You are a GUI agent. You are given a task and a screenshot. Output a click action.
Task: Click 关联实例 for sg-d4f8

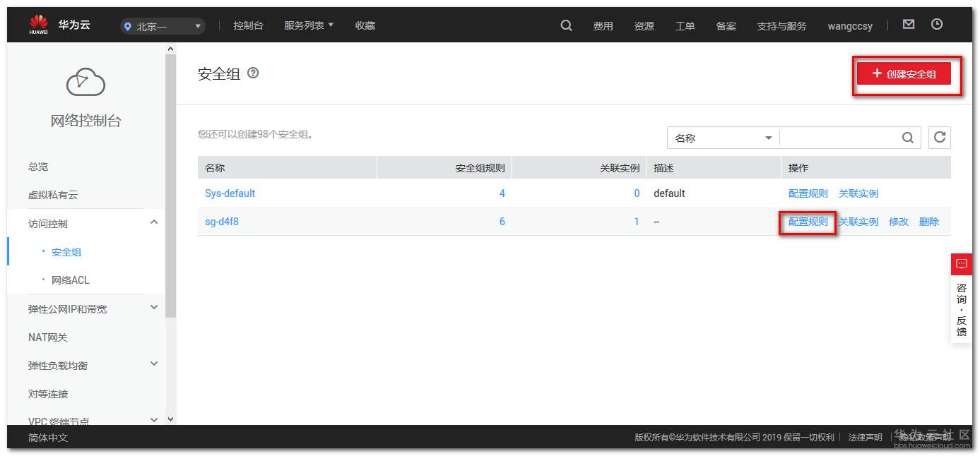(x=858, y=222)
